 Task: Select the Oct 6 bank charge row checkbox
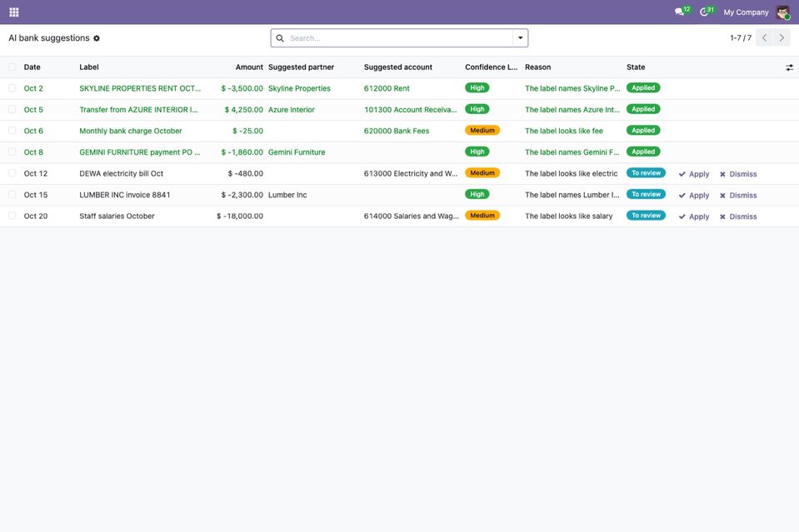pos(12,131)
